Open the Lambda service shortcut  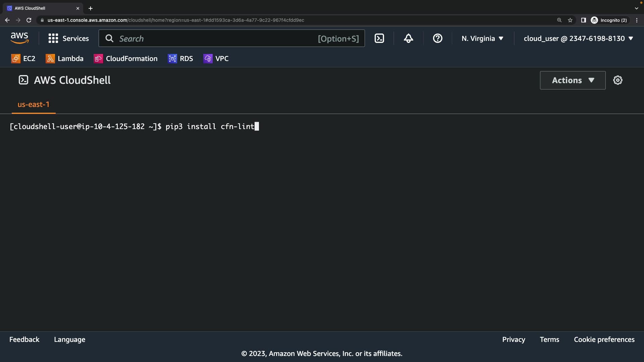[x=64, y=59]
